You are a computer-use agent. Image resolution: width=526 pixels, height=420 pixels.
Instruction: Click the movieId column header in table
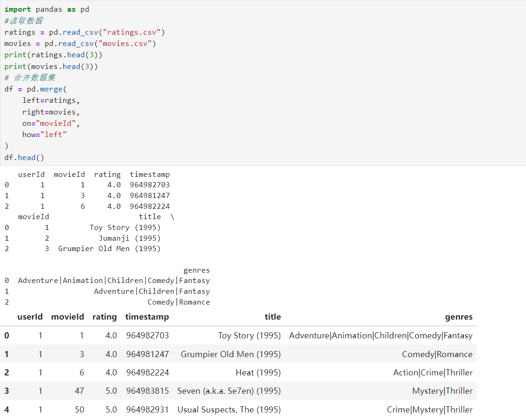pyautogui.click(x=68, y=317)
